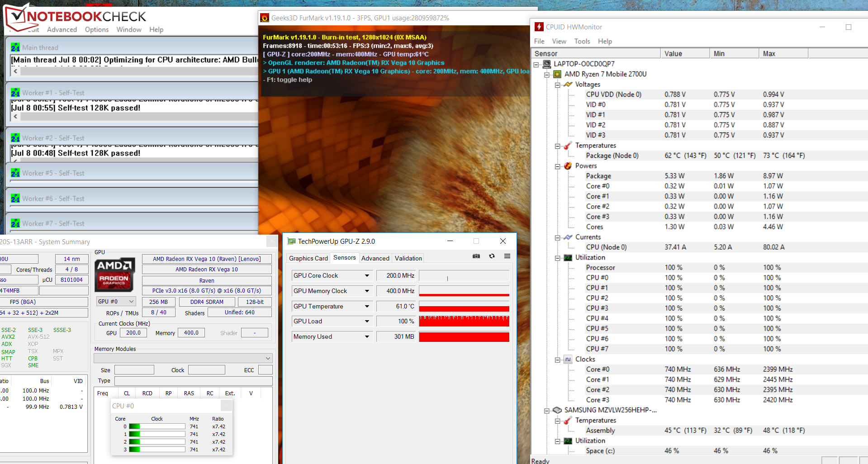Click the Worker #6 Self-Test window icon
868x464 pixels.
click(x=15, y=199)
